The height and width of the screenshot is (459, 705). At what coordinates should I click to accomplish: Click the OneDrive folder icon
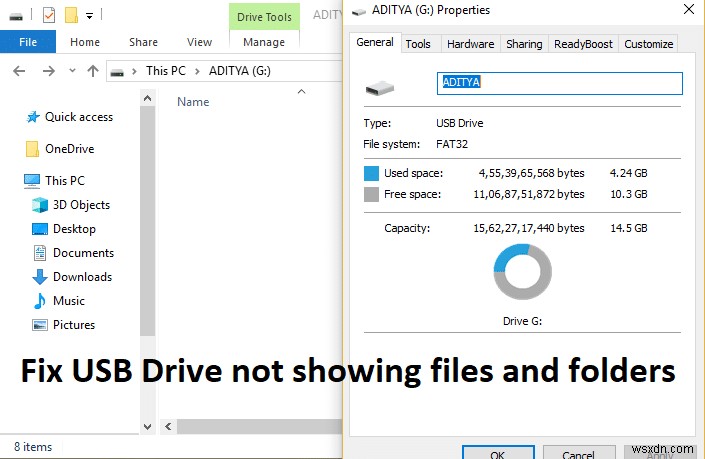(32, 149)
